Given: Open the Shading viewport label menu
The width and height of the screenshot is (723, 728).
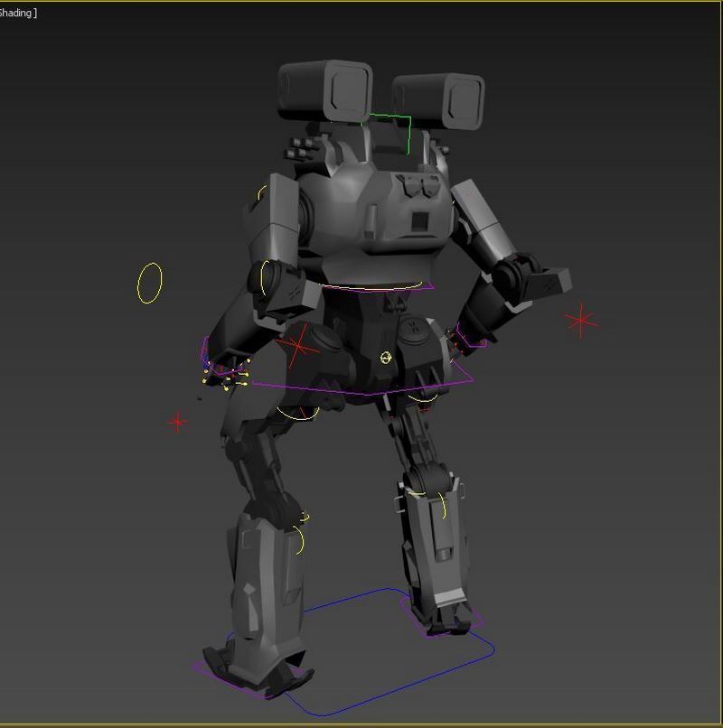Looking at the screenshot, I should (x=18, y=13).
